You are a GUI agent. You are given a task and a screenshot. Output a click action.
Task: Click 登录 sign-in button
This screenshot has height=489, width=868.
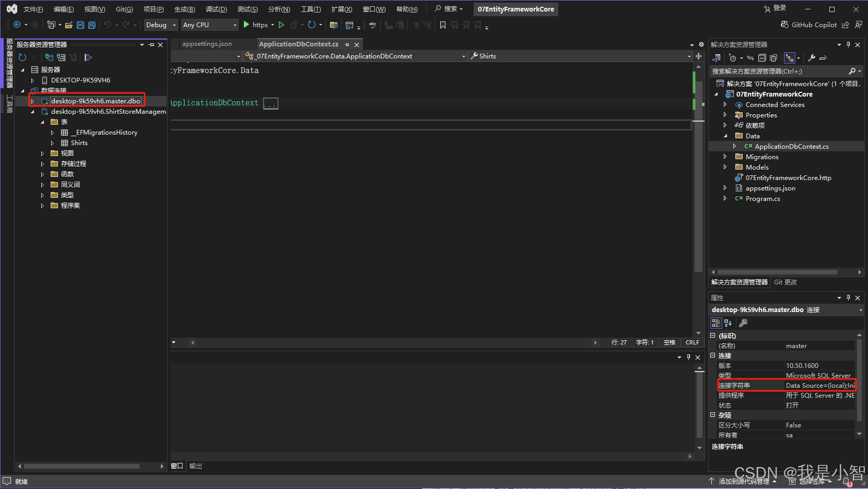pyautogui.click(x=775, y=8)
